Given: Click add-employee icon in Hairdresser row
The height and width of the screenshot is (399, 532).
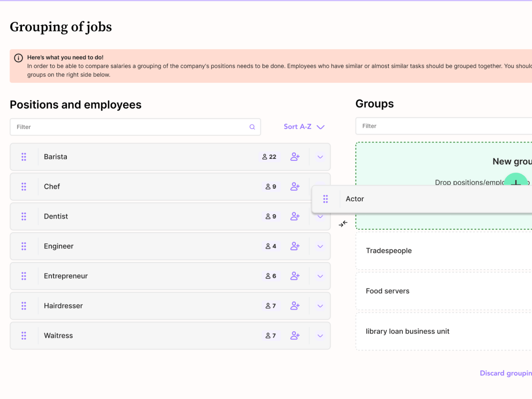Looking at the screenshot, I should [295, 306].
